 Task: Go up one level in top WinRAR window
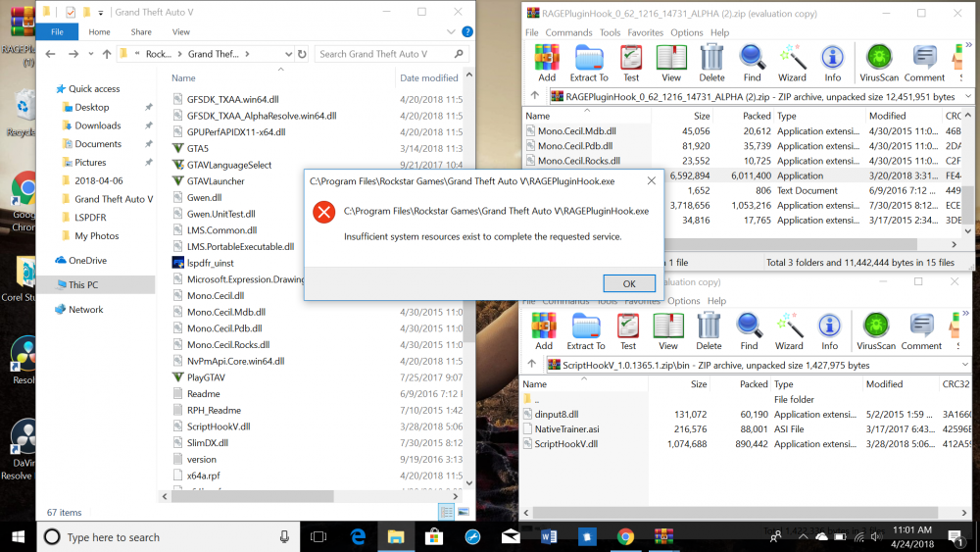[x=534, y=96]
